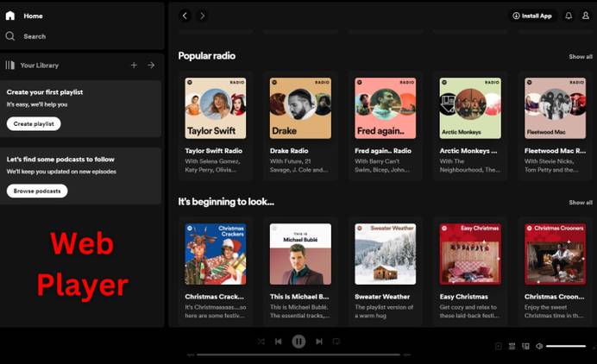Click 'Create your first playlist' text
Image resolution: width=597 pixels, height=364 pixels.
click(x=45, y=92)
